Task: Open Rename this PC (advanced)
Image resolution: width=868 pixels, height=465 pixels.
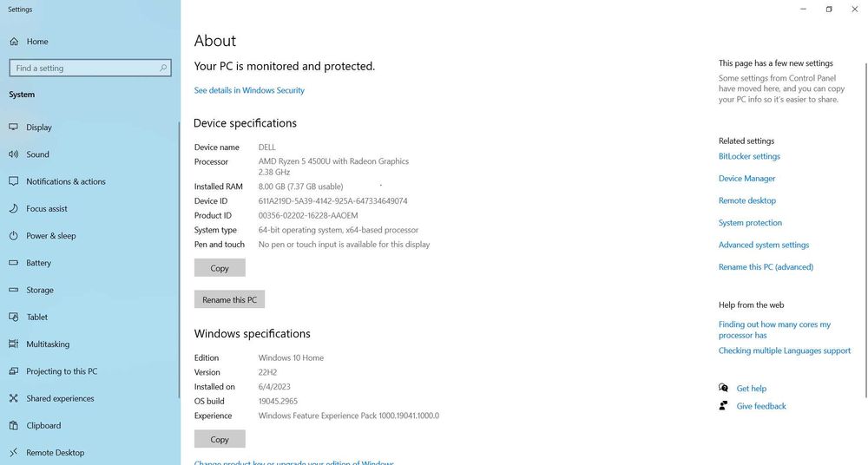Action: (x=766, y=267)
